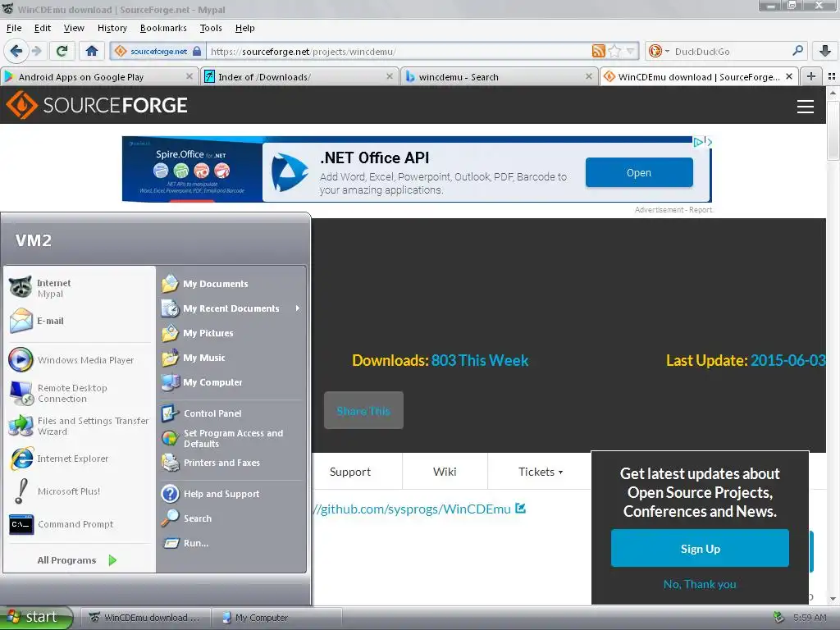The width and height of the screenshot is (840, 630).
Task: Open the SourceForge hamburger menu
Action: (806, 107)
